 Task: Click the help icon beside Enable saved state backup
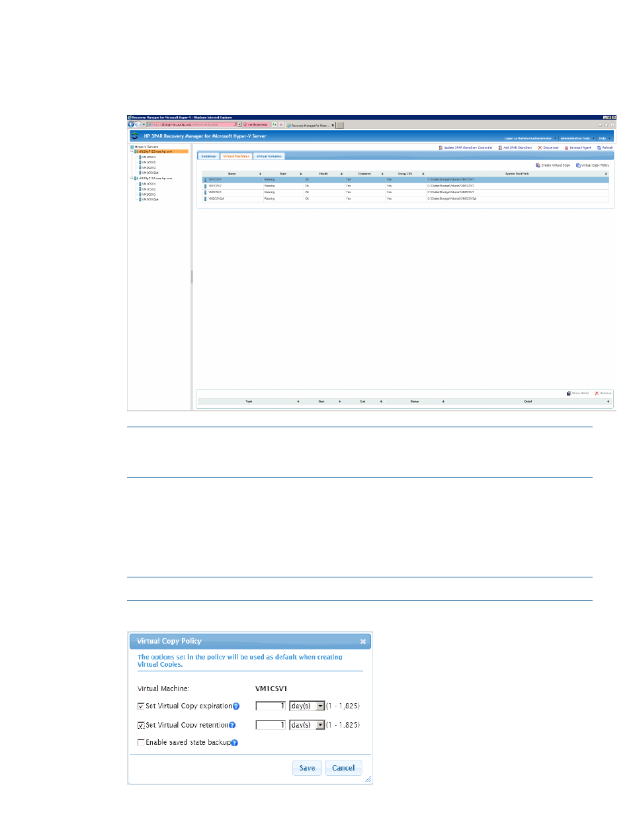(x=235, y=743)
